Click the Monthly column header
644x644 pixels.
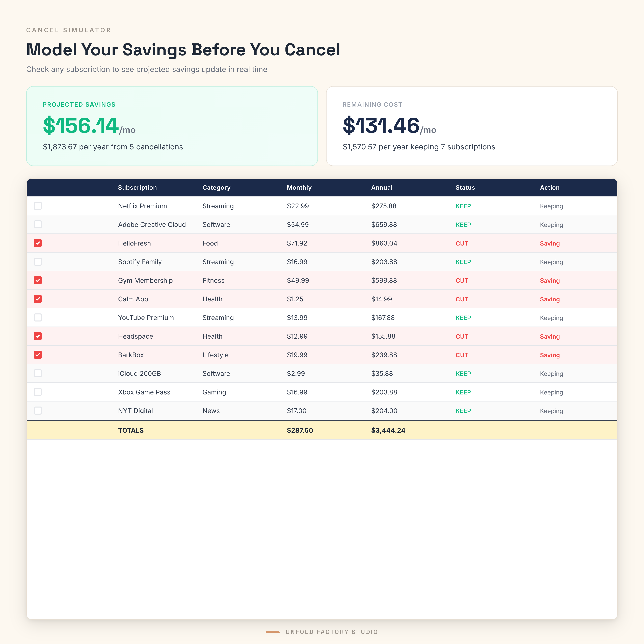(x=299, y=188)
